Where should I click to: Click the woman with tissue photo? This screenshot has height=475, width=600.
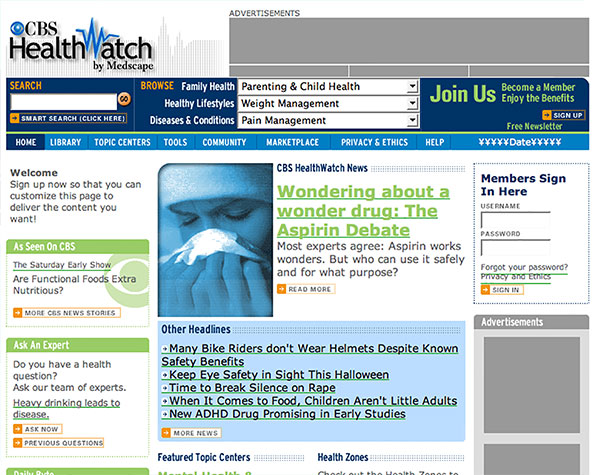(215, 240)
